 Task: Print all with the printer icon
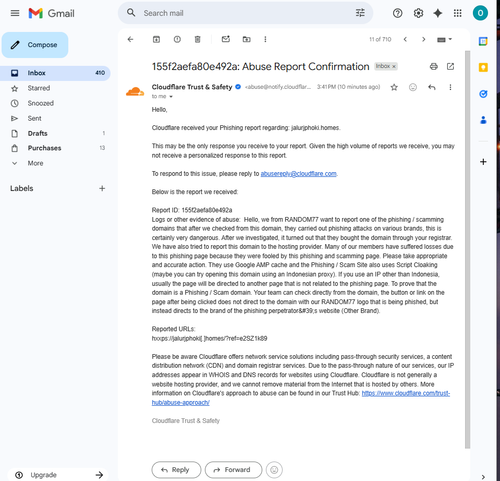click(x=434, y=66)
